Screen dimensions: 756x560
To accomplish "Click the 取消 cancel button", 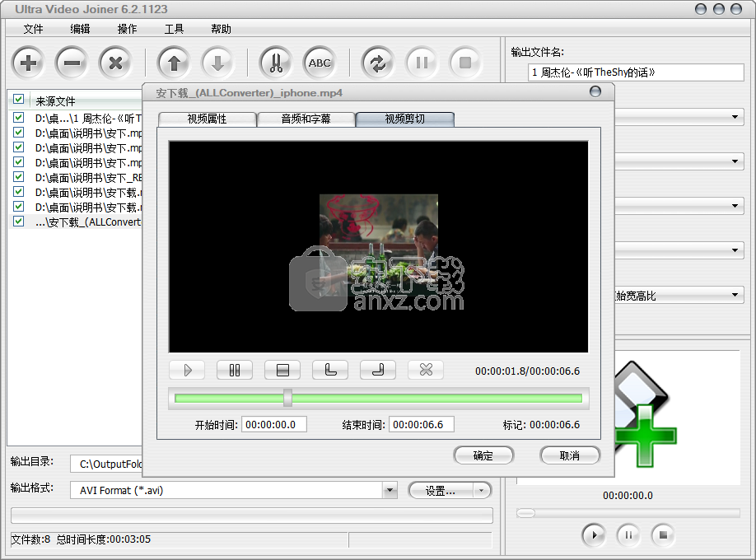I will click(570, 455).
